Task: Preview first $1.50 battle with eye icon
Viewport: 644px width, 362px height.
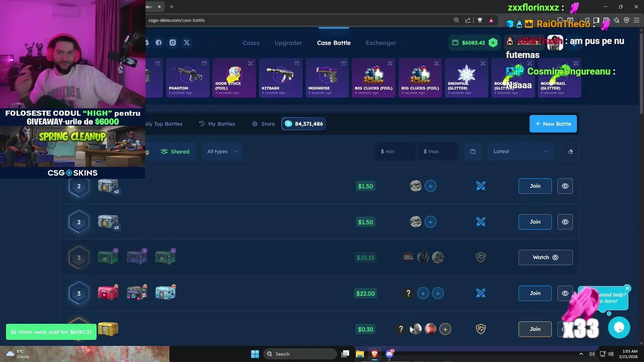Action: point(565,186)
